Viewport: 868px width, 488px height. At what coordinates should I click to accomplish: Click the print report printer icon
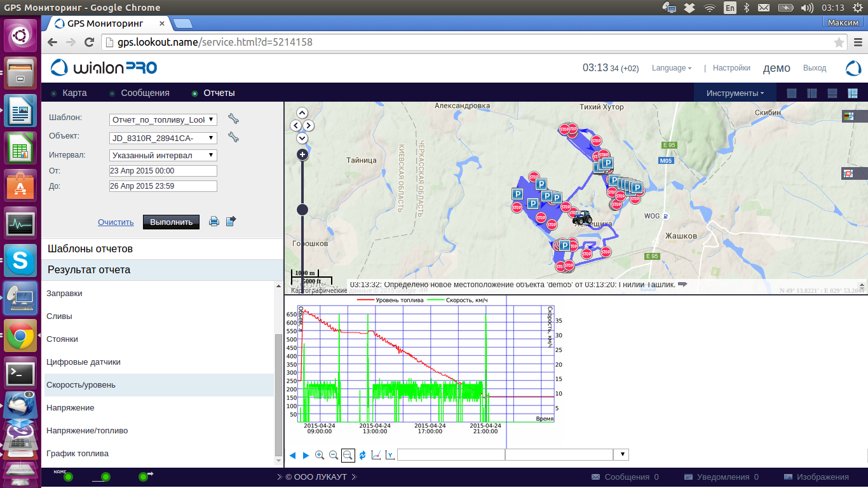tap(214, 221)
